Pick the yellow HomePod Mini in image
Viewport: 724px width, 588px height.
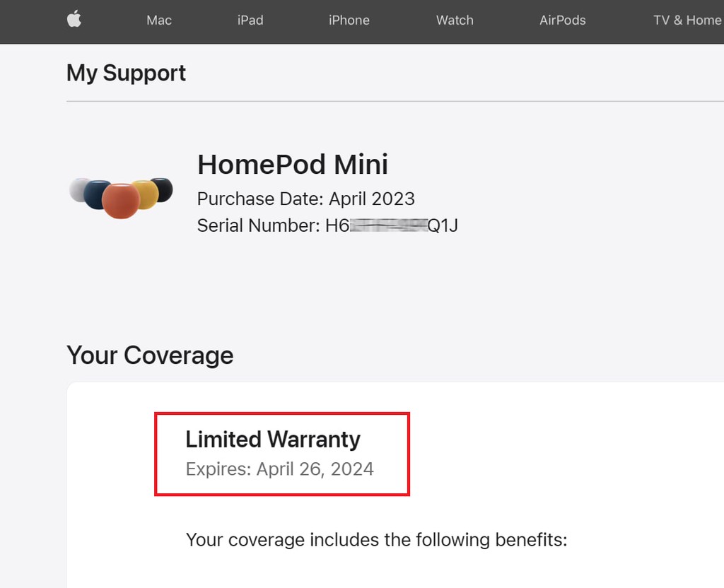(147, 193)
